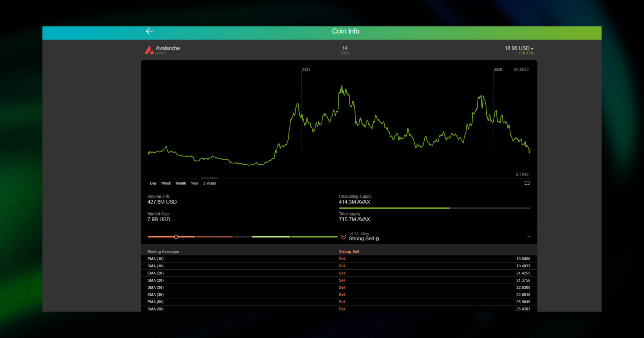Select the 2 Years chart tab

pos(209,183)
